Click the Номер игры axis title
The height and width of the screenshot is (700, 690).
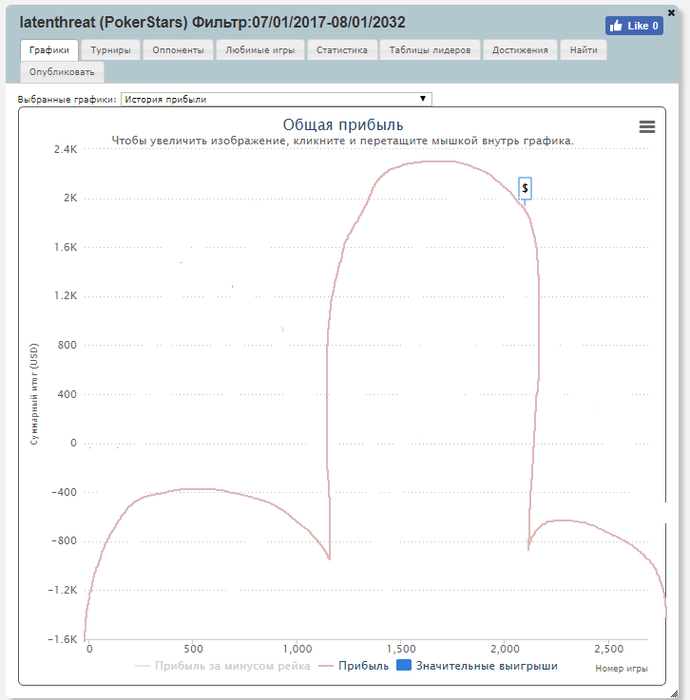[x=621, y=668]
